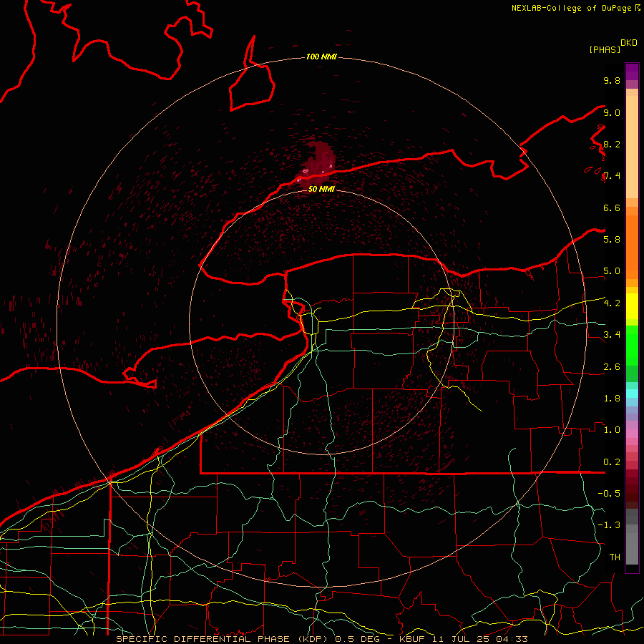Click the 7.4 legend value
Screen dimensions: 644x644
pyautogui.click(x=612, y=176)
